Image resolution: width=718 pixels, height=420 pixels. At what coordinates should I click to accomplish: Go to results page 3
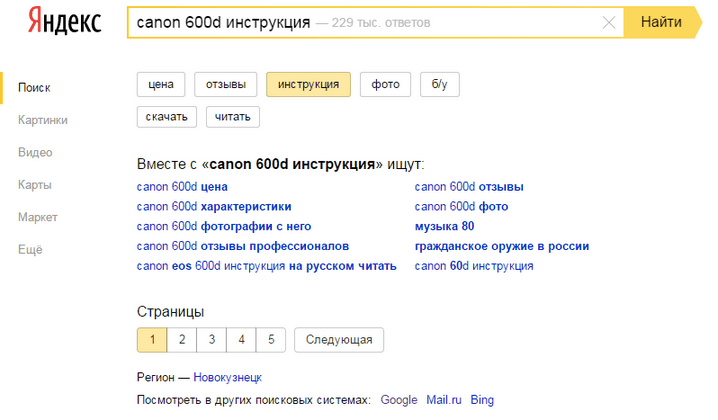[212, 340]
